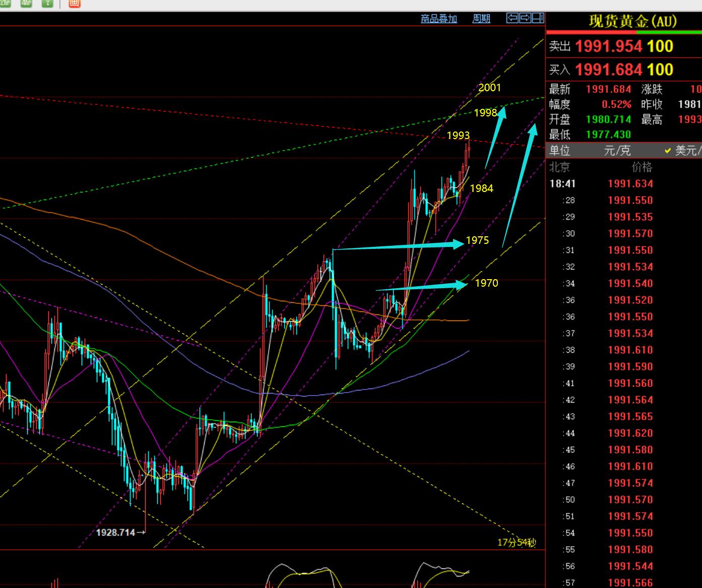The height and width of the screenshot is (588, 702).
Task: Click the 幅度 value 0.52%
Action: 616,104
